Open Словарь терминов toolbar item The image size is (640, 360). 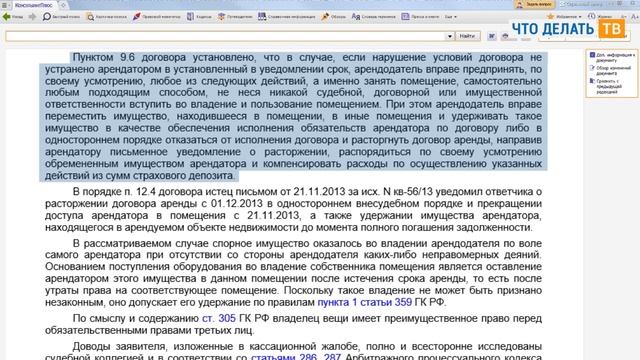373,17
